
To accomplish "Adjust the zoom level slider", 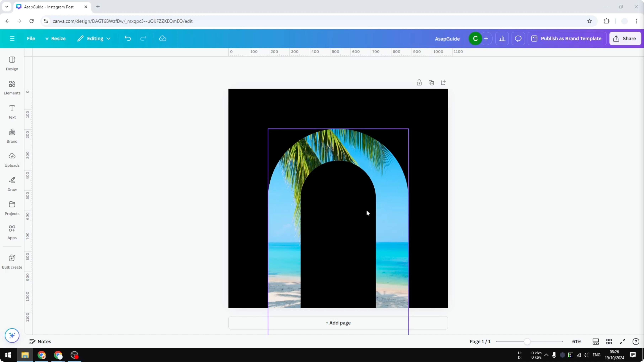I will point(527,342).
